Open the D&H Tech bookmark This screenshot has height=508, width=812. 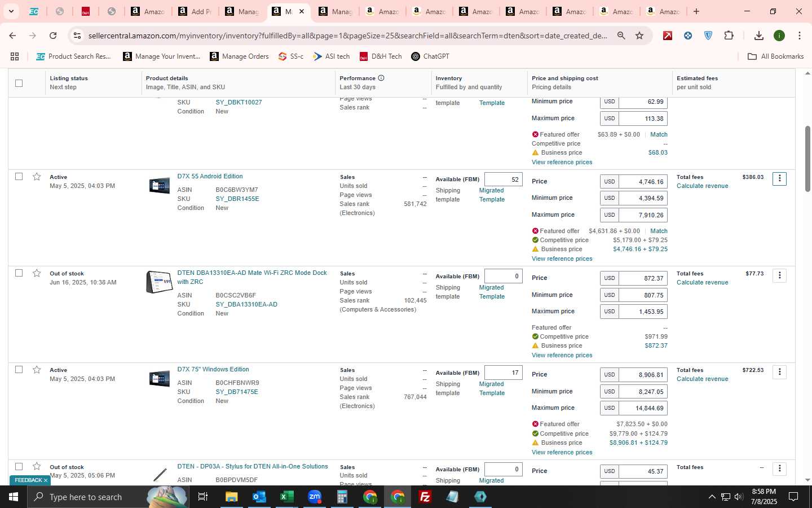tap(381, 56)
